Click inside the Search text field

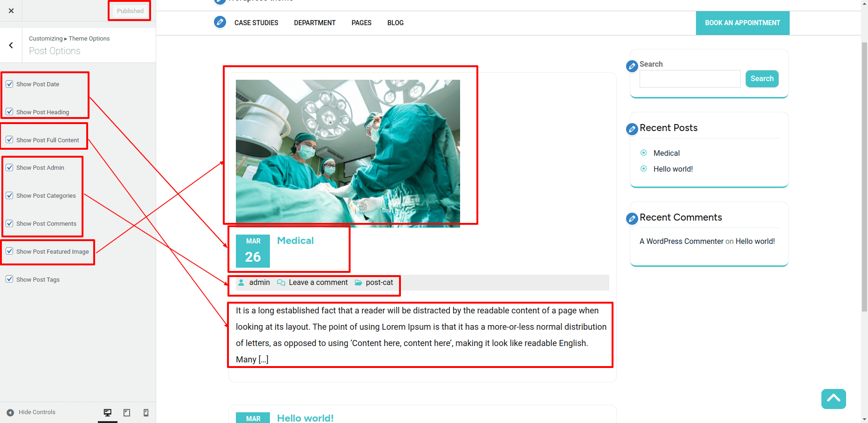click(689, 79)
